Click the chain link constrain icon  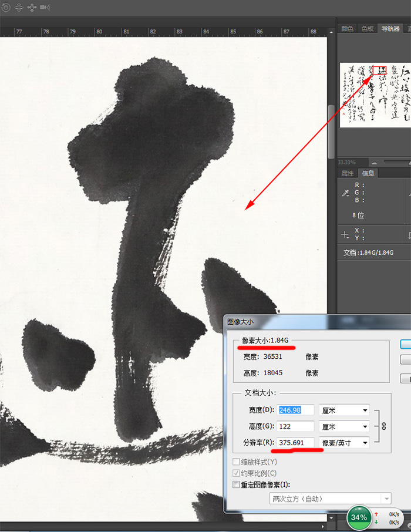(384, 426)
